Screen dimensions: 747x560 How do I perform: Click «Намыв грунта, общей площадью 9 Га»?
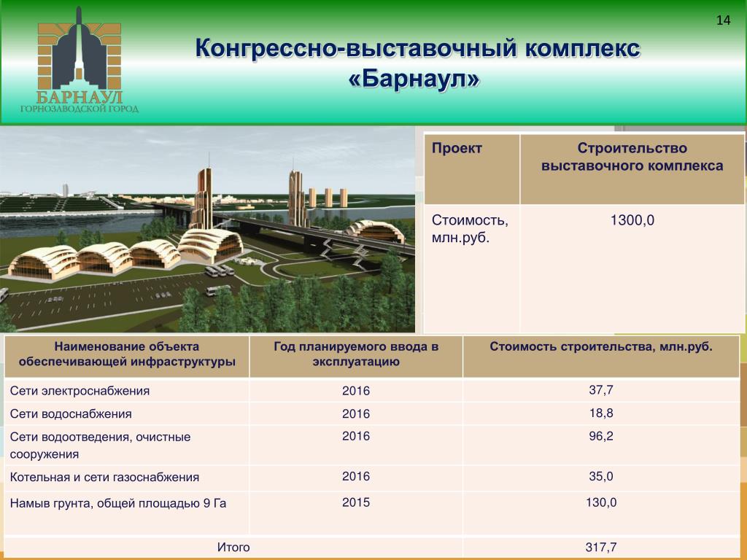(x=117, y=503)
